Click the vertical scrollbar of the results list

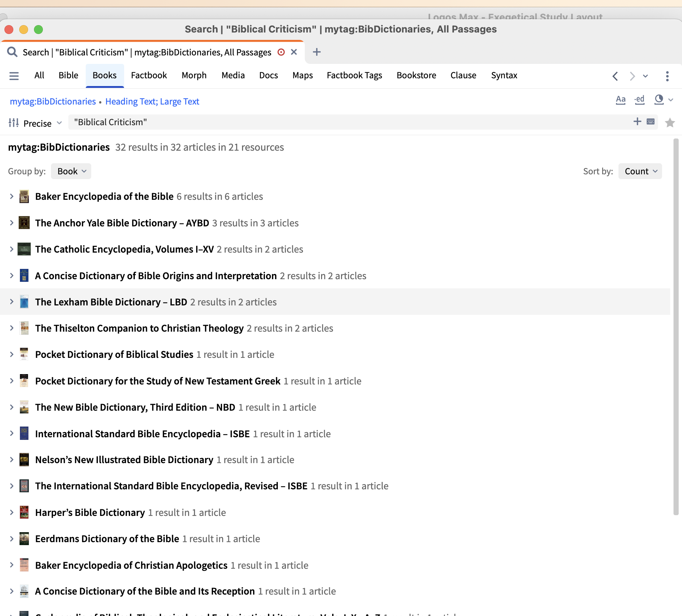coord(676,327)
